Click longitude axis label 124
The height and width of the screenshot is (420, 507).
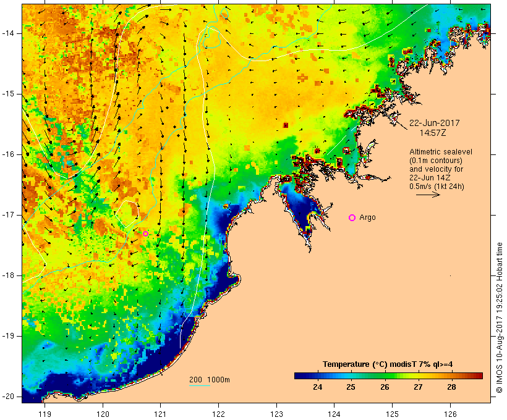coord(334,414)
